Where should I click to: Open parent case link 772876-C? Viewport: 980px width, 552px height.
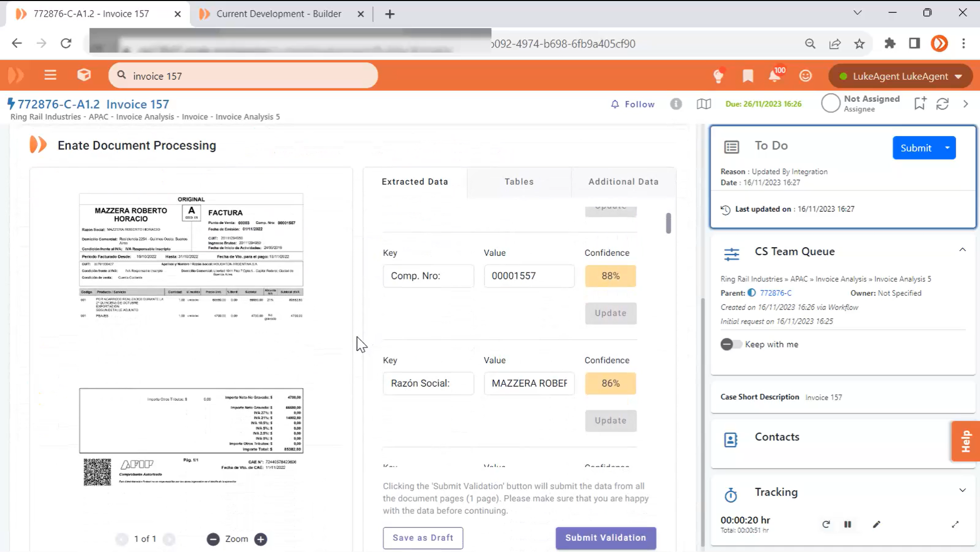pos(776,293)
